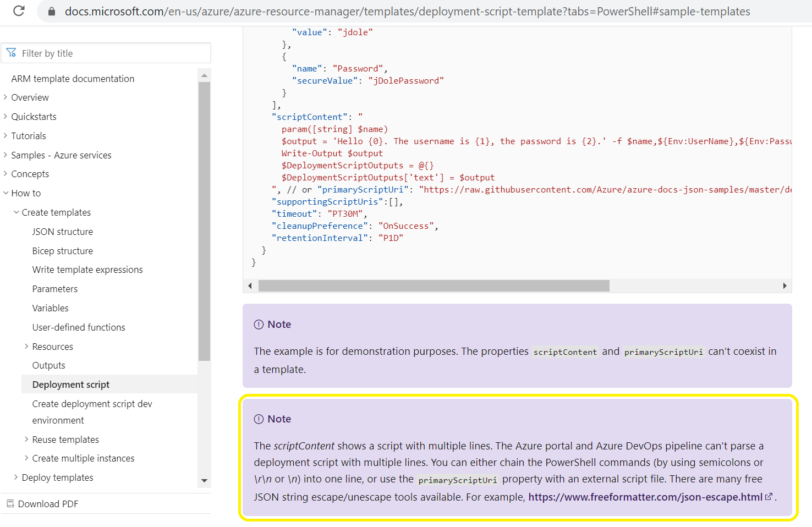Expand the Overview section

(x=6, y=97)
